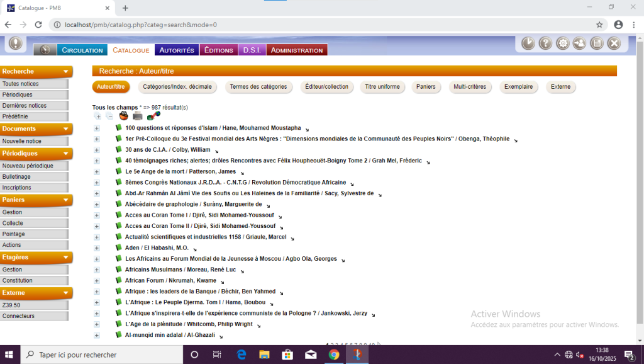Select Éditeur/collection search button
The width and height of the screenshot is (644, 364).
pyautogui.click(x=326, y=87)
